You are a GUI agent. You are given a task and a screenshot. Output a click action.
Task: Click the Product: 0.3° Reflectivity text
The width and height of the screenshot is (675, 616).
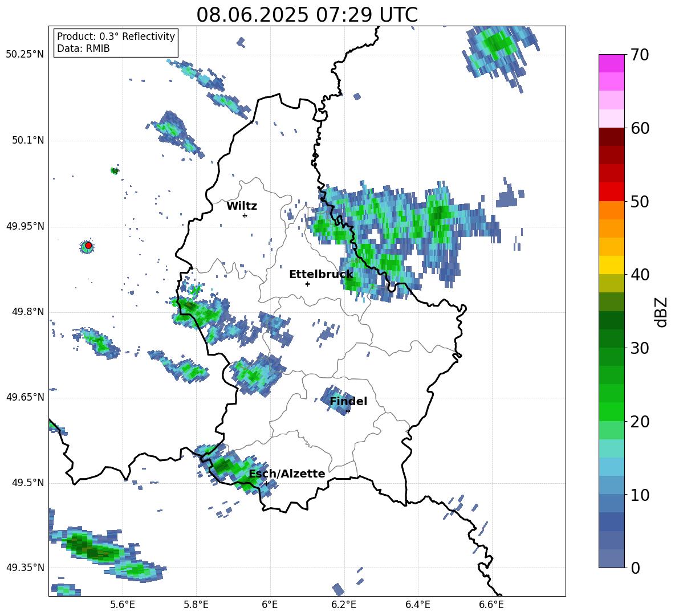point(116,36)
